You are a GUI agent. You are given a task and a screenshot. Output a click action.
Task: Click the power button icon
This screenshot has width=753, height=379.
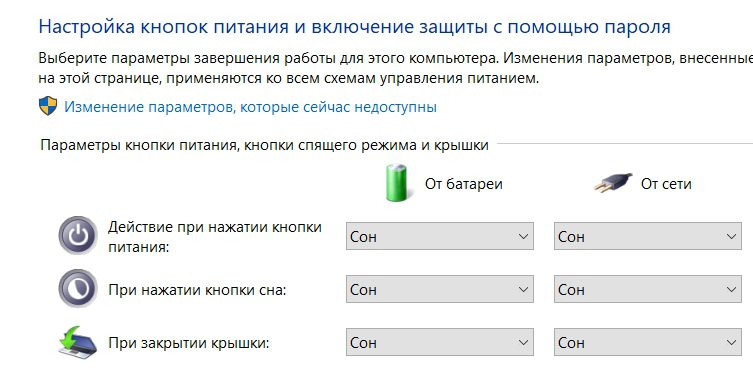(x=78, y=235)
